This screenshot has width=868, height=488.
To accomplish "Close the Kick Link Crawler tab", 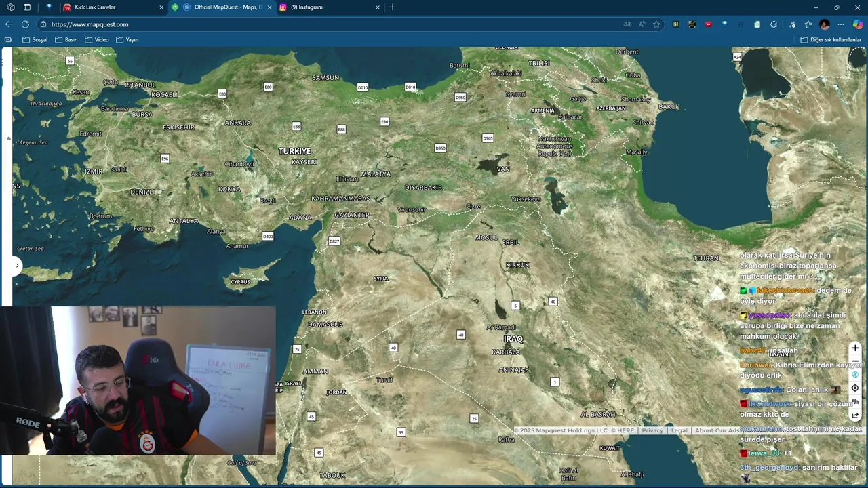I will (161, 7).
